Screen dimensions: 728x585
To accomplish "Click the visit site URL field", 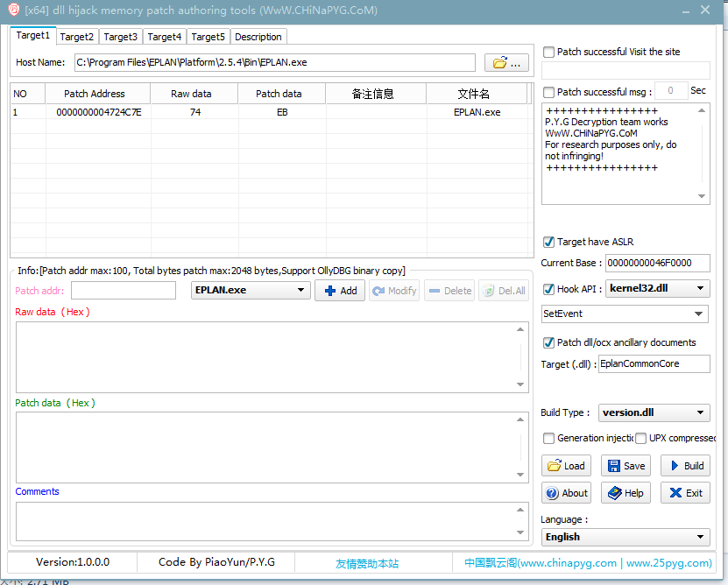I will (x=626, y=71).
